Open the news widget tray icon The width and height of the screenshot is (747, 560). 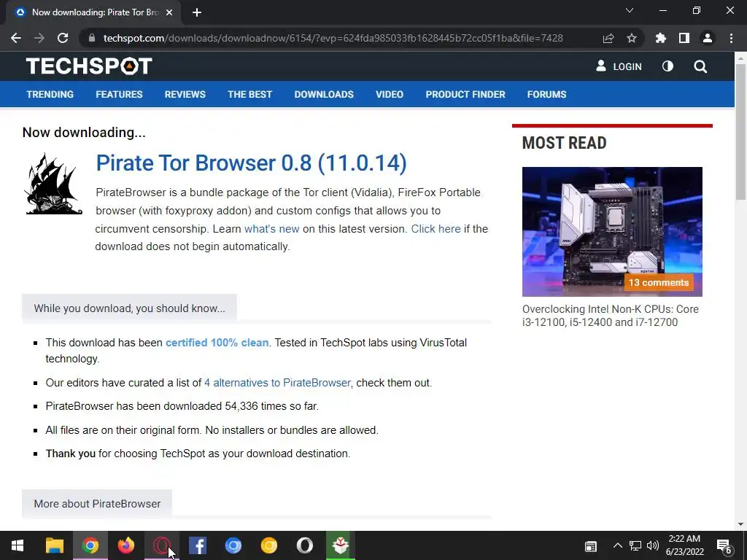[591, 545]
